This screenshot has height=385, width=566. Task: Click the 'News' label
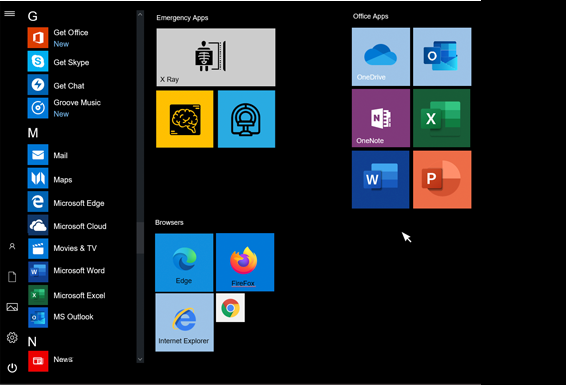63,359
